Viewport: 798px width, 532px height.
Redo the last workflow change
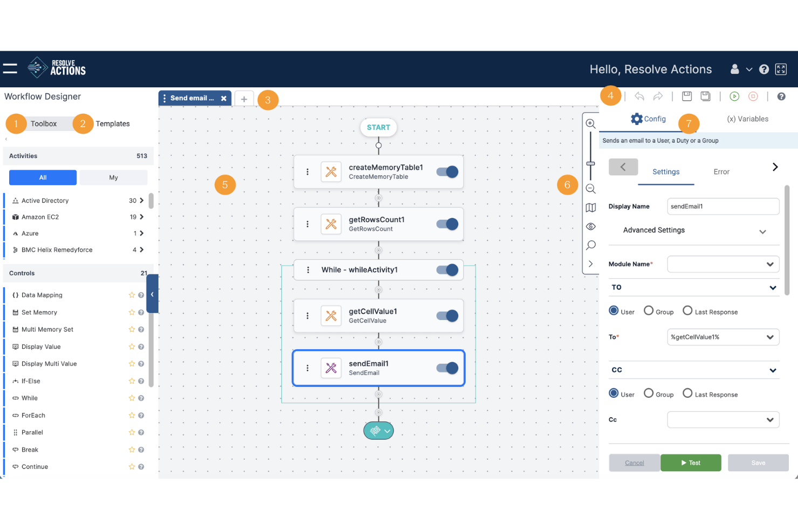click(658, 96)
